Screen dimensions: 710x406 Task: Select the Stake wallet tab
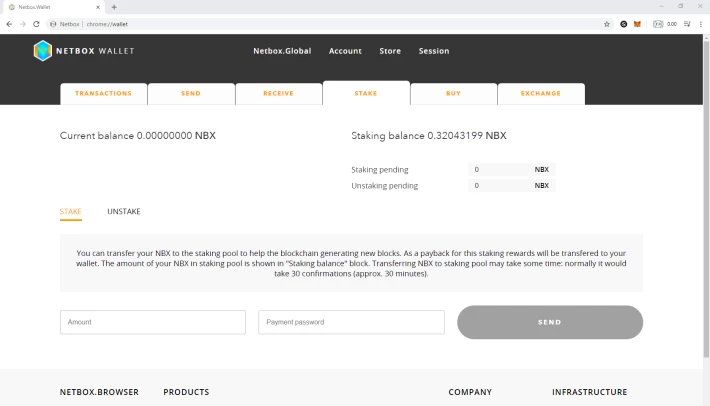(x=366, y=93)
